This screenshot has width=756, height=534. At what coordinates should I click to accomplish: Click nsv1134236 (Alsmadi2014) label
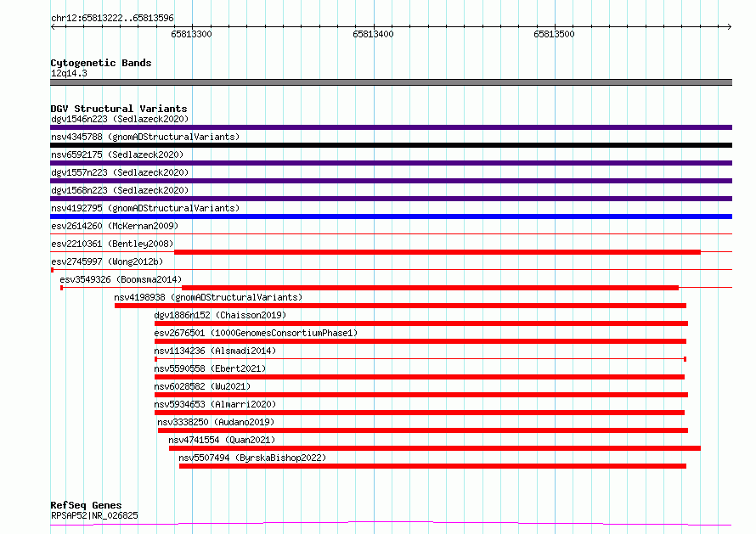click(215, 351)
